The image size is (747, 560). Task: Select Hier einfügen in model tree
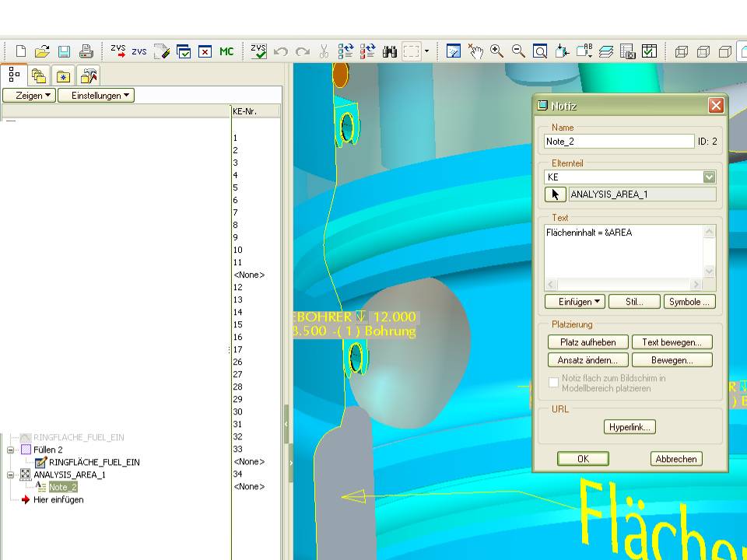58,499
